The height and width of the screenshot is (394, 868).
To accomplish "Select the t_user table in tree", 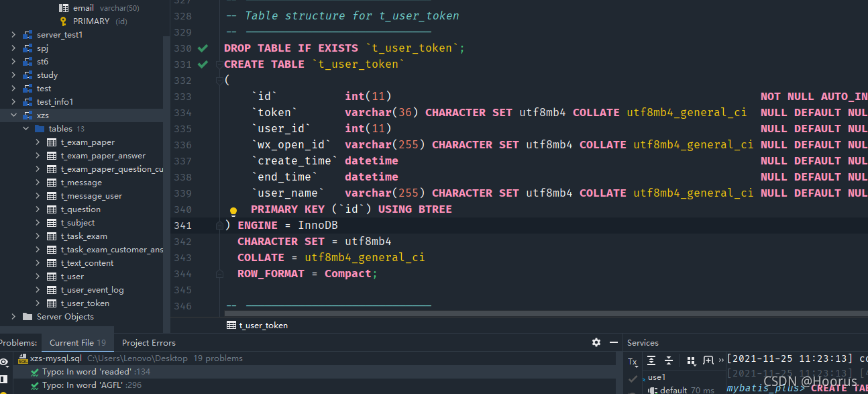I will [x=72, y=276].
